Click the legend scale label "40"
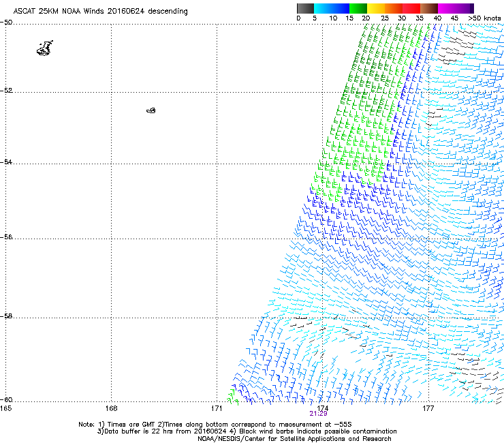 [437, 18]
